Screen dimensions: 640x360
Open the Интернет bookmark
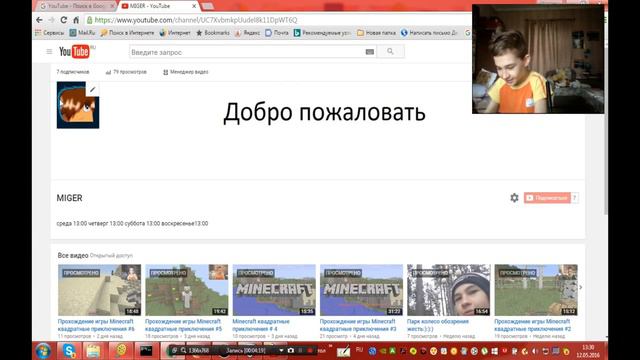[x=175, y=33]
